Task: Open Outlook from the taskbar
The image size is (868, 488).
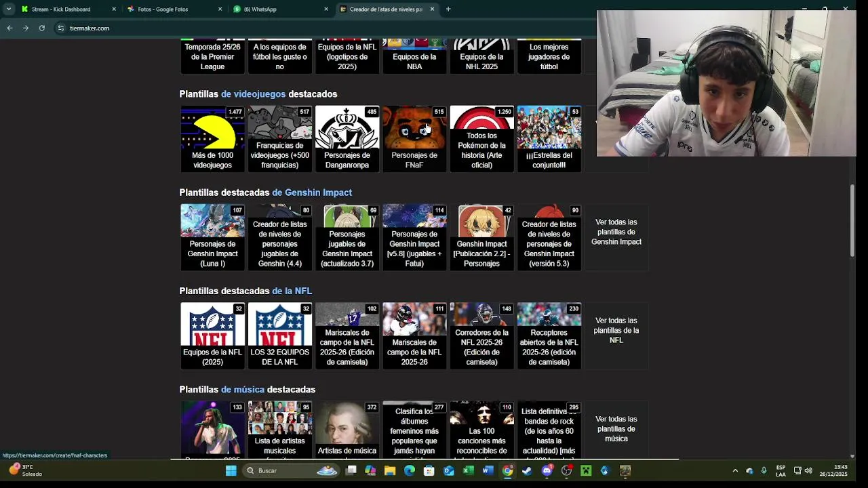Action: [x=449, y=470]
